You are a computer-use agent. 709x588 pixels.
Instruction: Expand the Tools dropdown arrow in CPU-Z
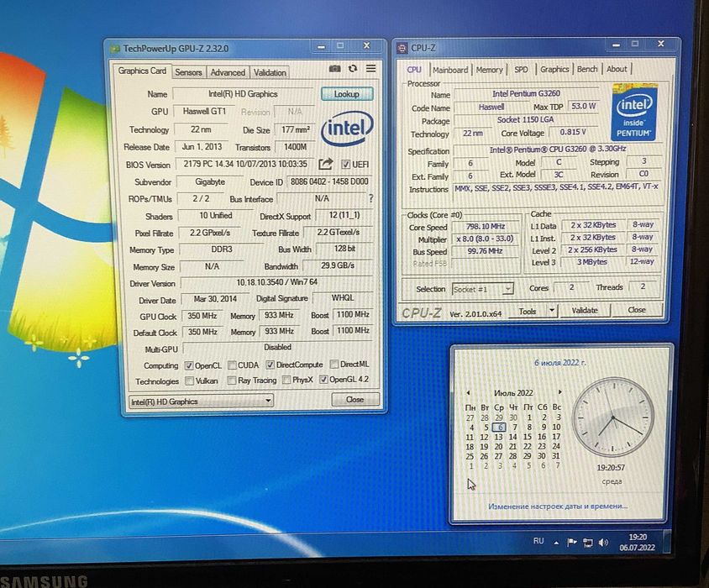pos(552,311)
